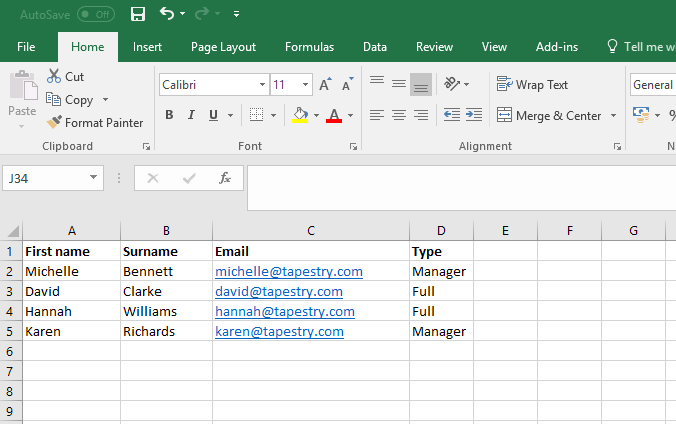
Task: Switch to the Review tab
Action: tap(434, 47)
